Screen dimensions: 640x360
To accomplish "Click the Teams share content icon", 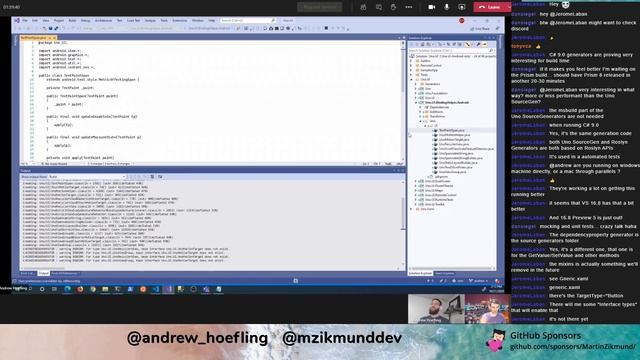I will [x=462, y=7].
